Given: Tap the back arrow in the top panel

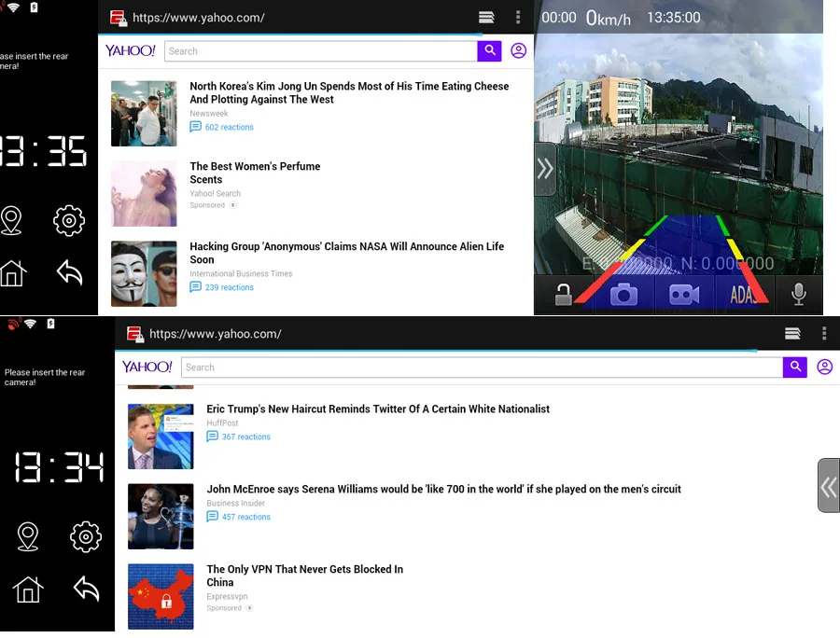Looking at the screenshot, I should point(70,272).
